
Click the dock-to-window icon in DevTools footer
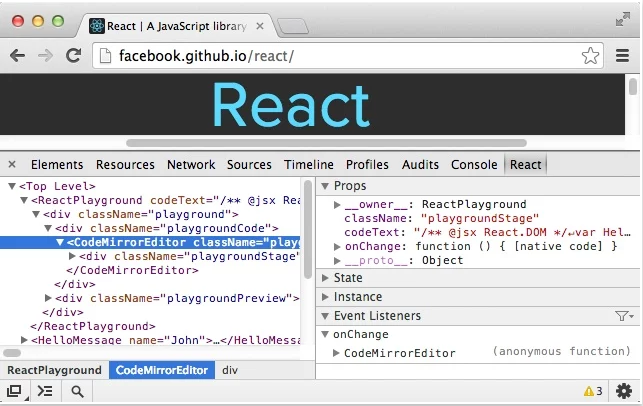point(14,391)
